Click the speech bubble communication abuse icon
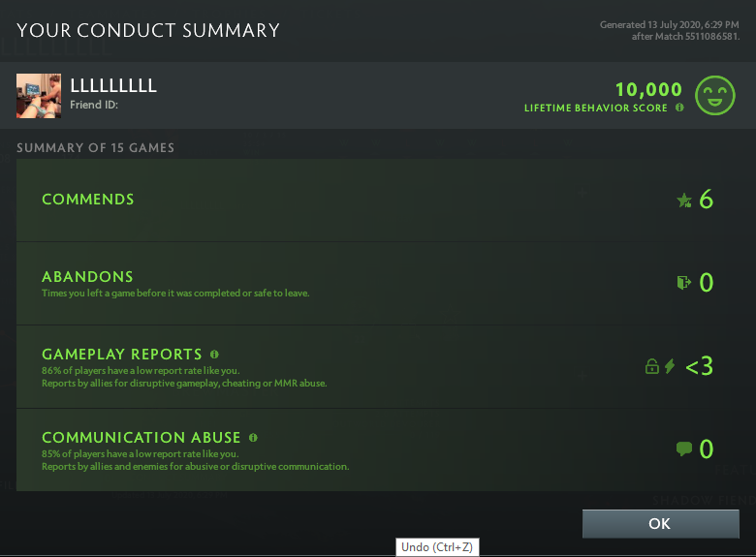Screen dimensions: 756x557 click(x=684, y=449)
